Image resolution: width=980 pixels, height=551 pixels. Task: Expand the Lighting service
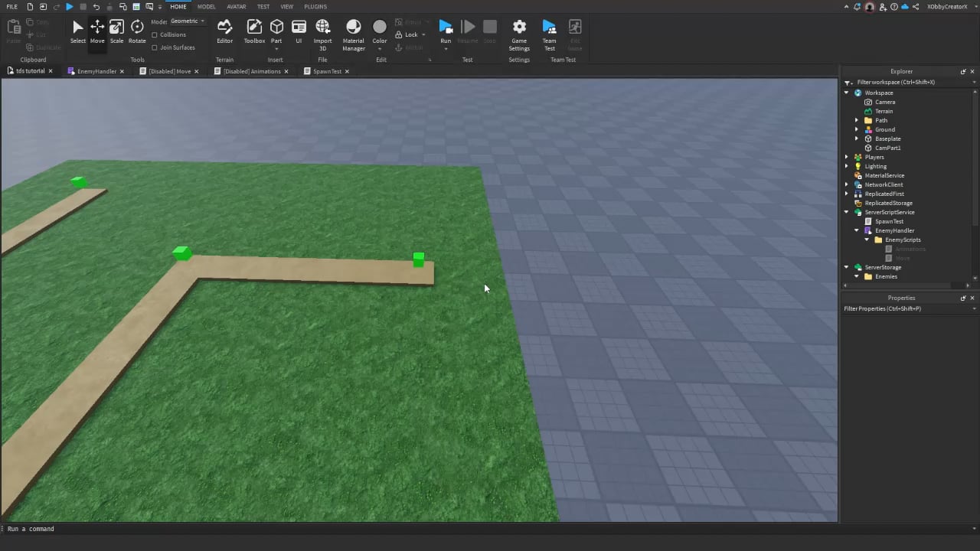point(847,166)
